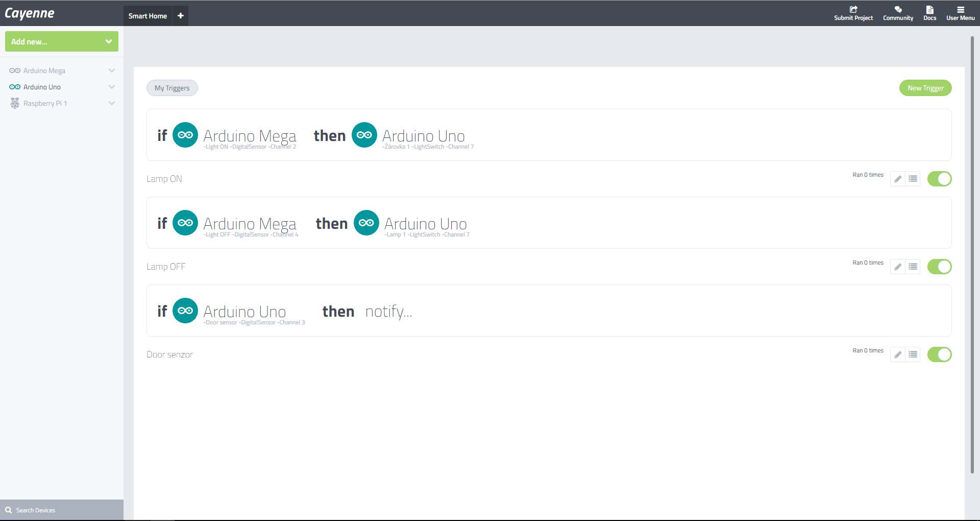Image resolution: width=980 pixels, height=521 pixels.
Task: Click 'Ran 0 times' for Lamp ON
Action: (x=868, y=175)
